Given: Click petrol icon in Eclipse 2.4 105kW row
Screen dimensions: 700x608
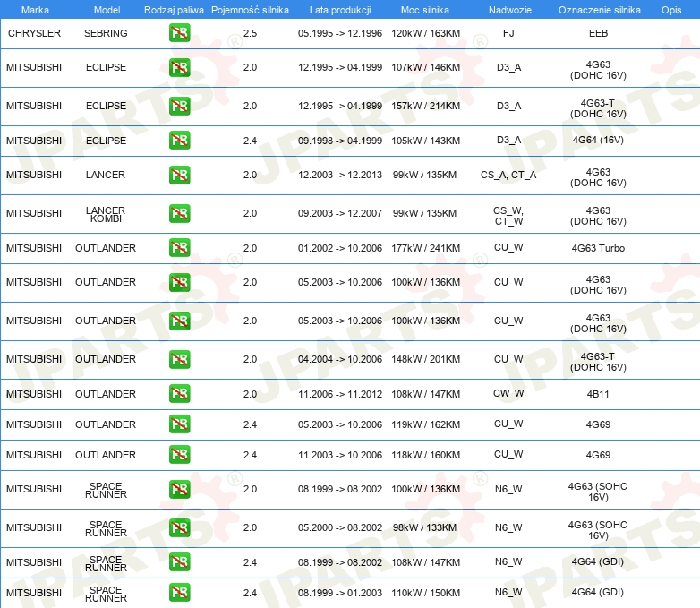Looking at the screenshot, I should click(x=179, y=141).
